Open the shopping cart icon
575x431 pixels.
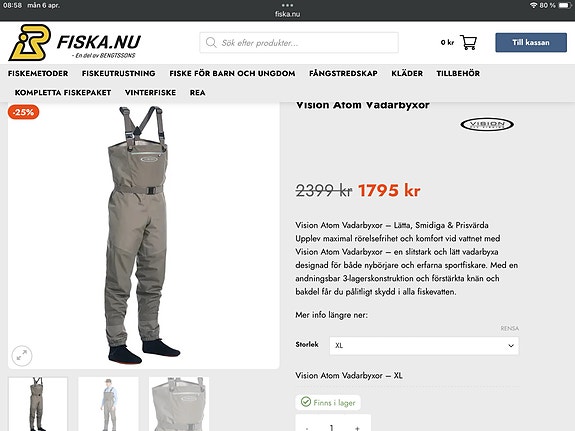pos(468,43)
